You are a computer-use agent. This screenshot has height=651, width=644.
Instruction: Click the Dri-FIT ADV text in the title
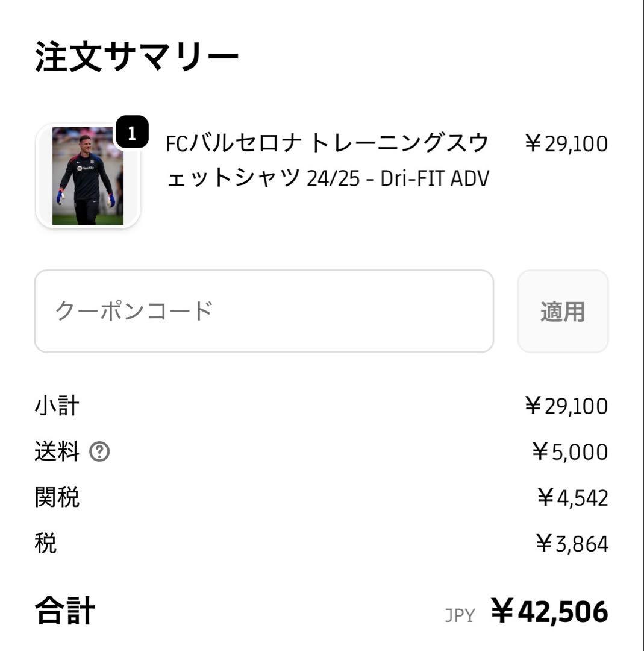point(434,178)
